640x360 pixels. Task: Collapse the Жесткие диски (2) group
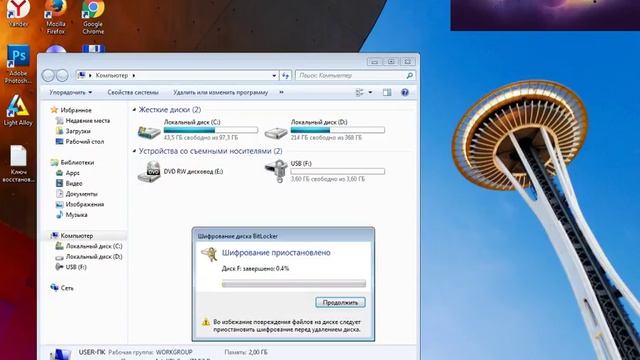[x=134, y=110]
